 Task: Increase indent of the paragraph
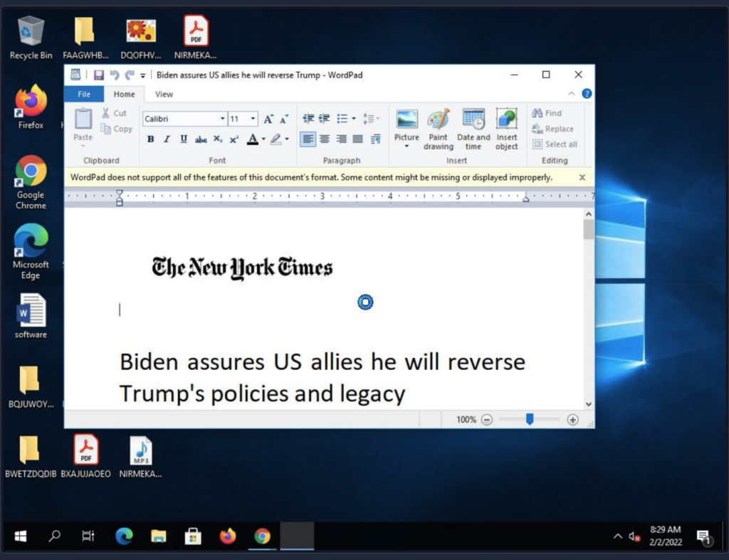coord(324,119)
